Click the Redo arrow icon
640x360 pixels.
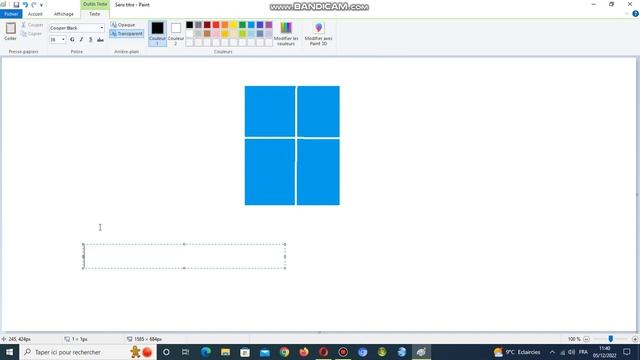click(x=34, y=5)
